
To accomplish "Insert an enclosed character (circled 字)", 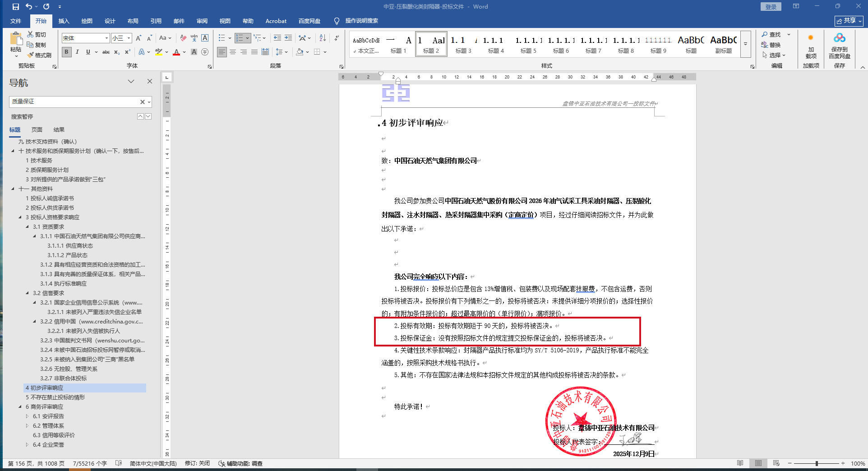I will click(205, 52).
